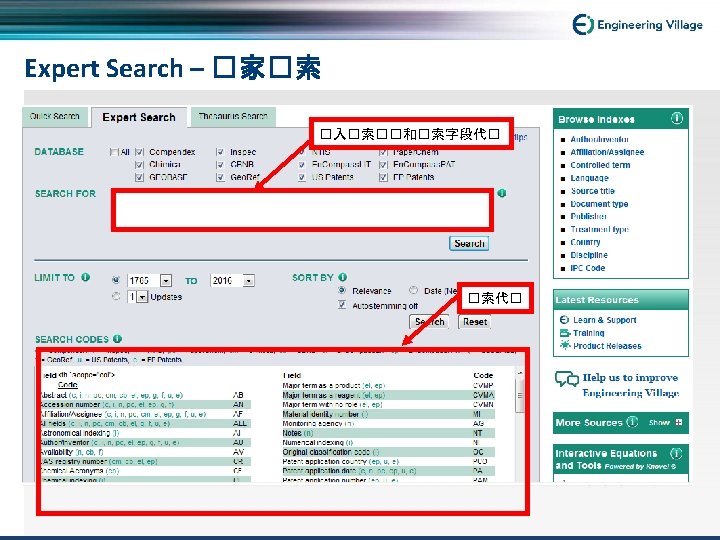This screenshot has height=540, width=720.
Task: Switch to the Quick Search tab
Action: click(x=55, y=116)
